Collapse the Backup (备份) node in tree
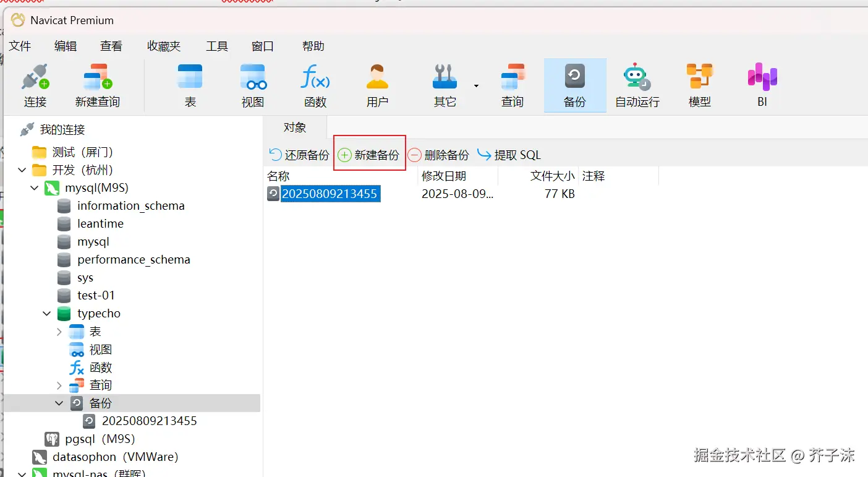Image resolution: width=868 pixels, height=477 pixels. pos(59,403)
